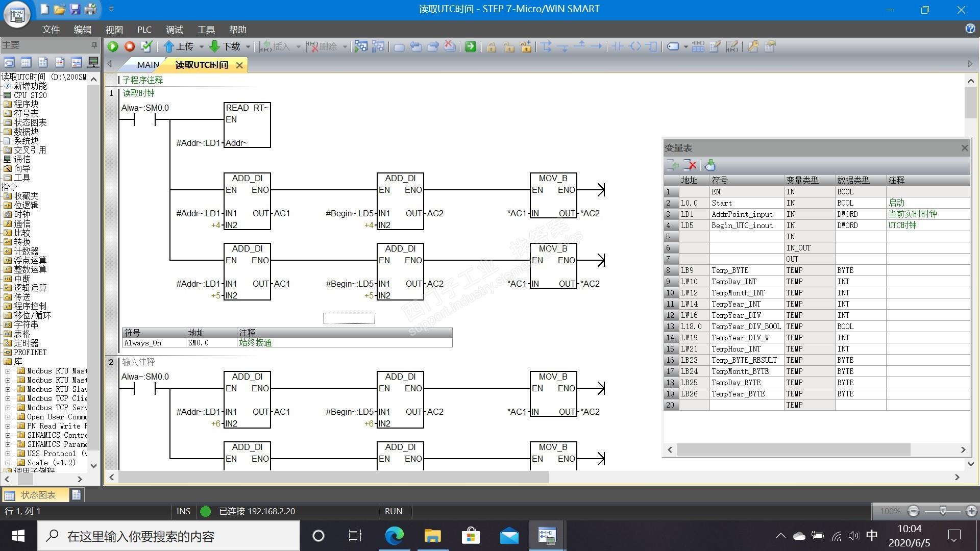The image size is (980, 551).
Task: Click the zoom-in plus button in status bar
Action: 971,511
